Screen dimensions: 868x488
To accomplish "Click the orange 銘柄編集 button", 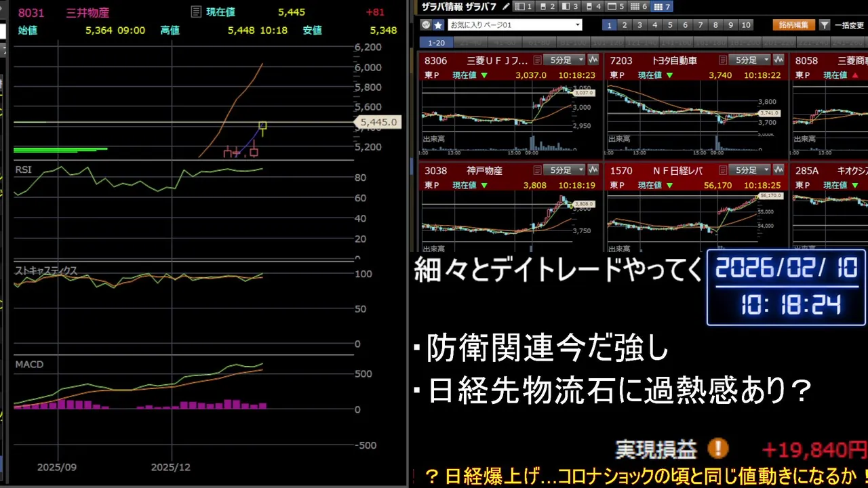I will (793, 25).
